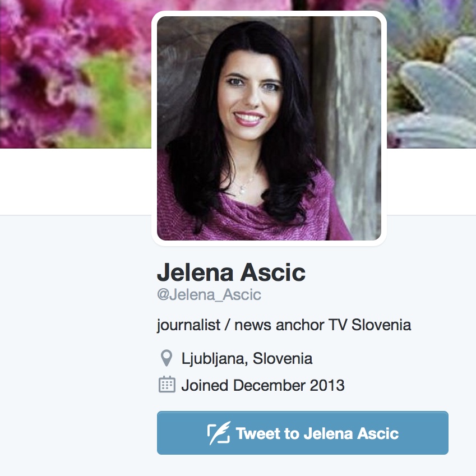Open the @Jelena_Ascic handle link
476x476 pixels.
click(x=209, y=294)
